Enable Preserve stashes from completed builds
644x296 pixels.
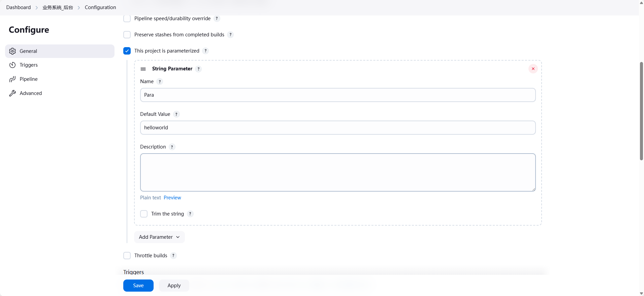[x=127, y=35]
